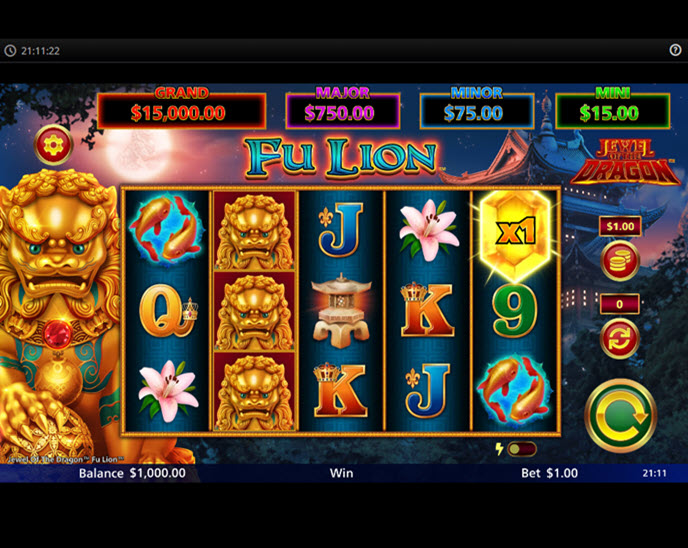Click the autoplay count box showing 0
688x548 pixels.
click(x=620, y=304)
